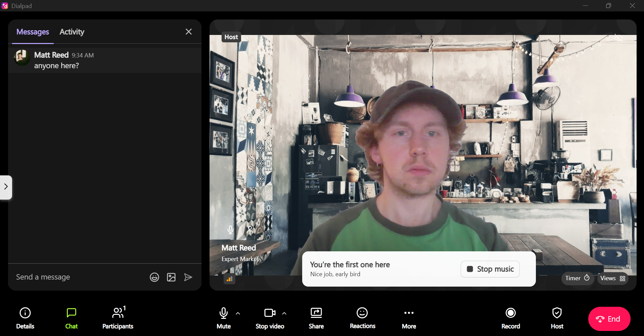
Task: Switch to the Activity tab
Action: point(72,32)
